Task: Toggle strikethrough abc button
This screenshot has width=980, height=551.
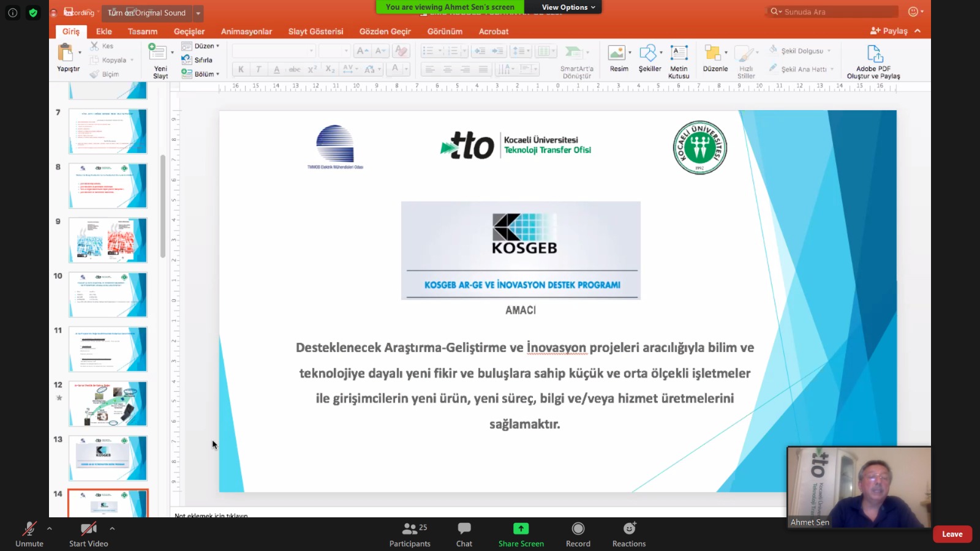Action: [x=295, y=69]
